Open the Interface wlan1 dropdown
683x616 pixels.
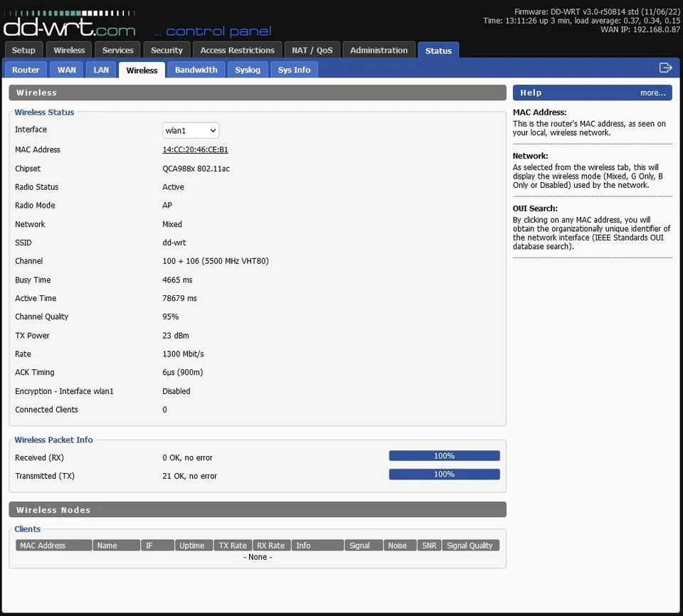tap(191, 130)
